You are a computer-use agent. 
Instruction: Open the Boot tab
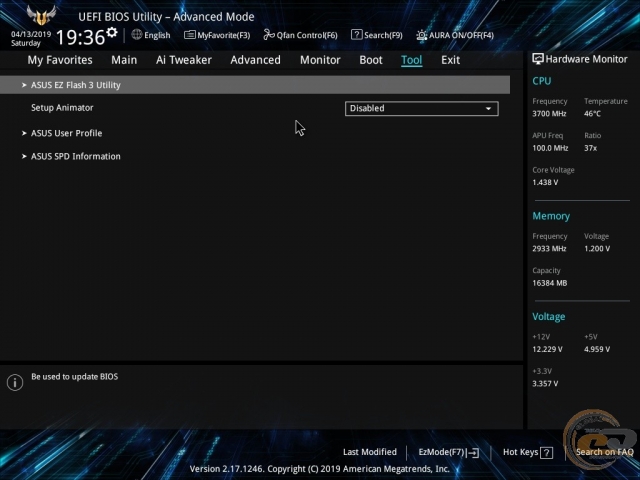(x=371, y=60)
